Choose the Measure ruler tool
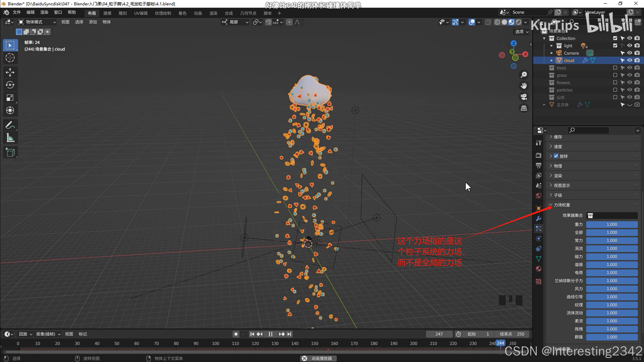 pyautogui.click(x=10, y=138)
